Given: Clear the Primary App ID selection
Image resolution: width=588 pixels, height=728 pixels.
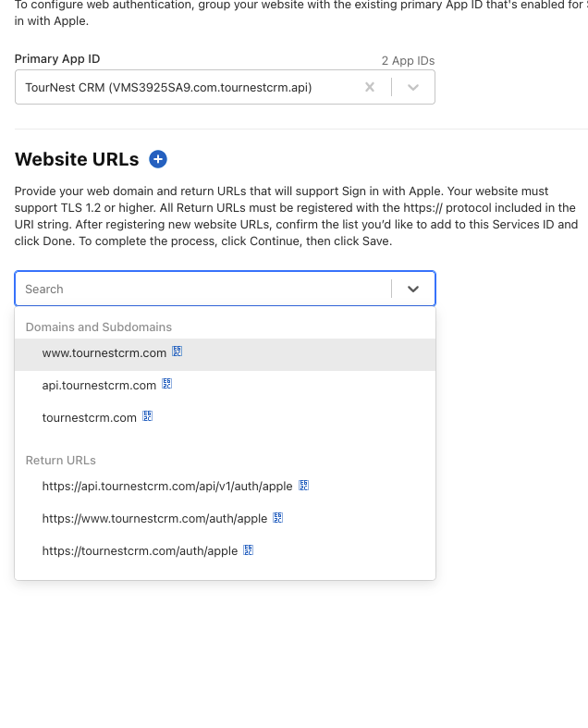Looking at the screenshot, I should coord(370,87).
